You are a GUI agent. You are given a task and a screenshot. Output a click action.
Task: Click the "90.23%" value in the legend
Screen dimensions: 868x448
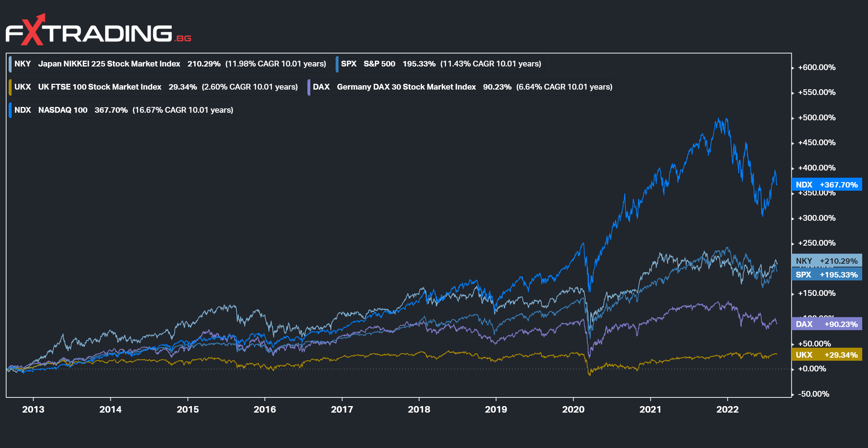(x=497, y=87)
